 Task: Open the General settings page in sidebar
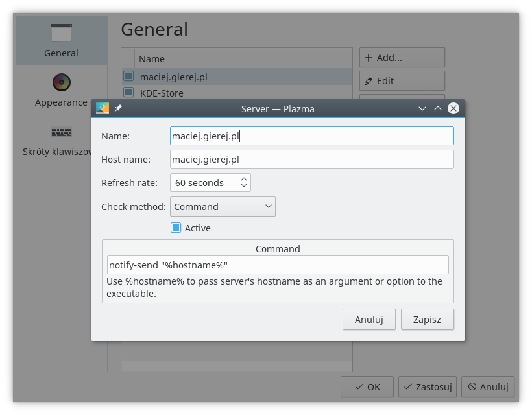62,41
